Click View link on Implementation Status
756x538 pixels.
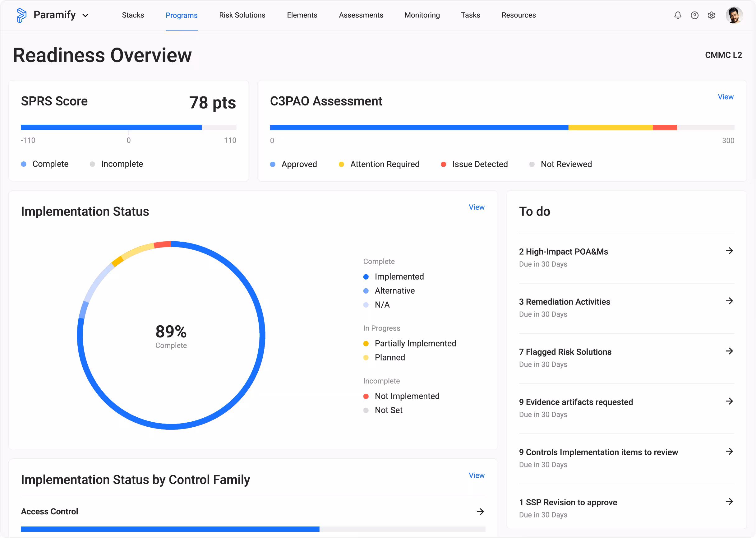[476, 207]
